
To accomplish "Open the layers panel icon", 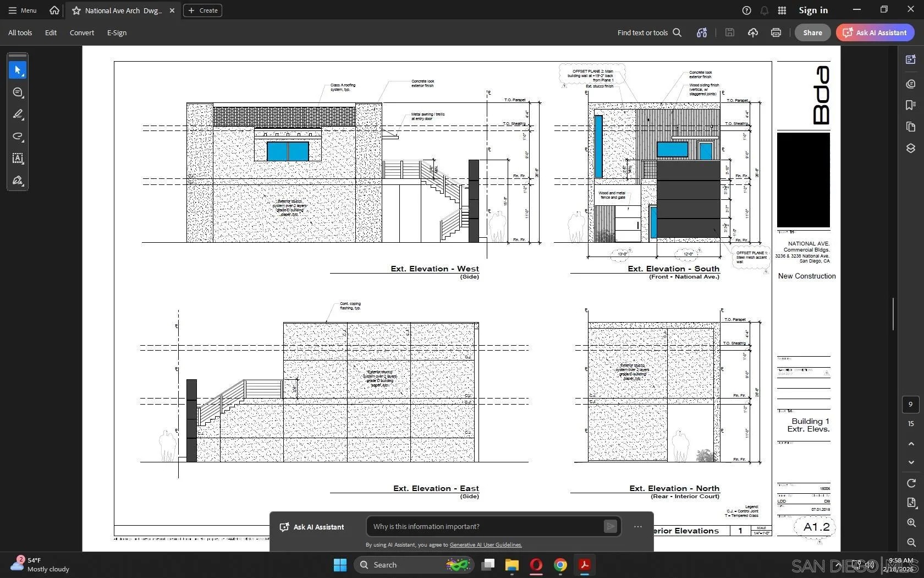I will pyautogui.click(x=910, y=149).
